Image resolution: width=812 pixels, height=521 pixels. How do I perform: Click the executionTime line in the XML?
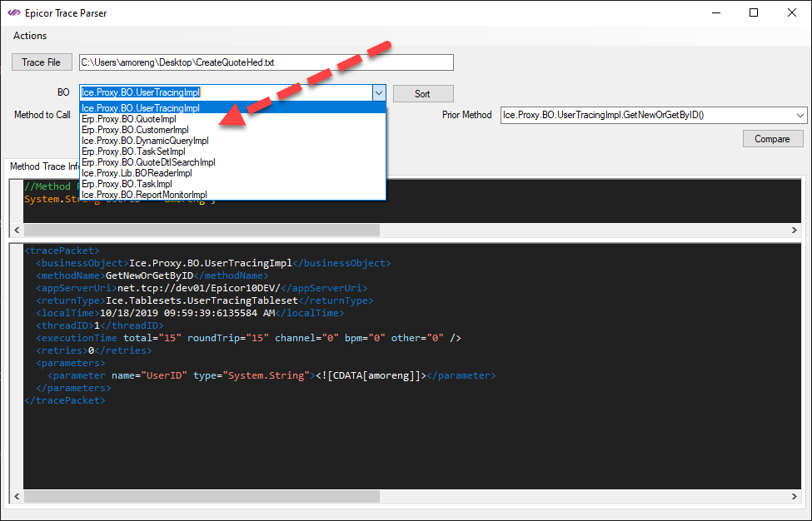click(x=248, y=338)
